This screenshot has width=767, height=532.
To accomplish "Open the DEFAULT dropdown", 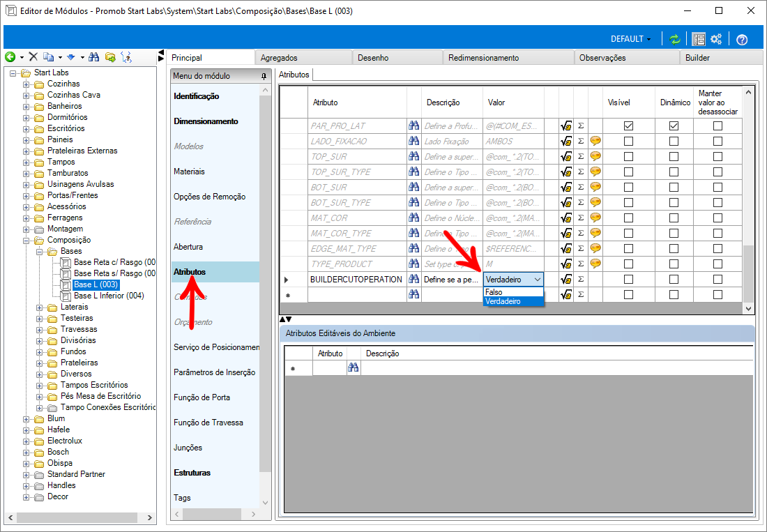I will click(630, 39).
